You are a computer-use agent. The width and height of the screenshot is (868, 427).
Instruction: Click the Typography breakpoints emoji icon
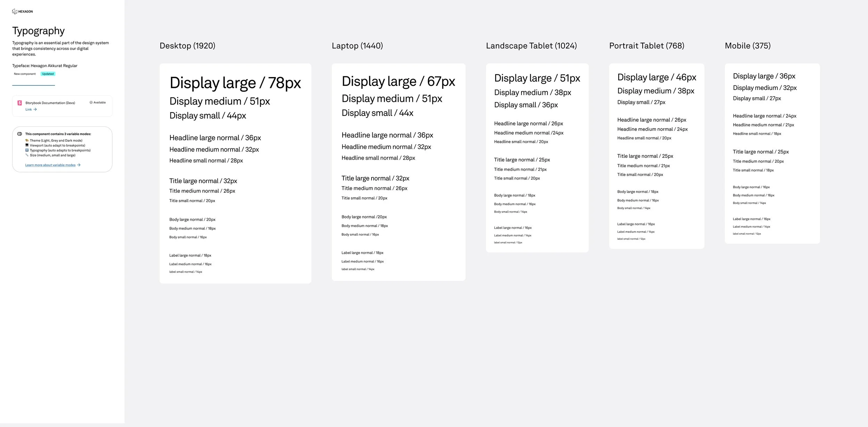pos(27,150)
